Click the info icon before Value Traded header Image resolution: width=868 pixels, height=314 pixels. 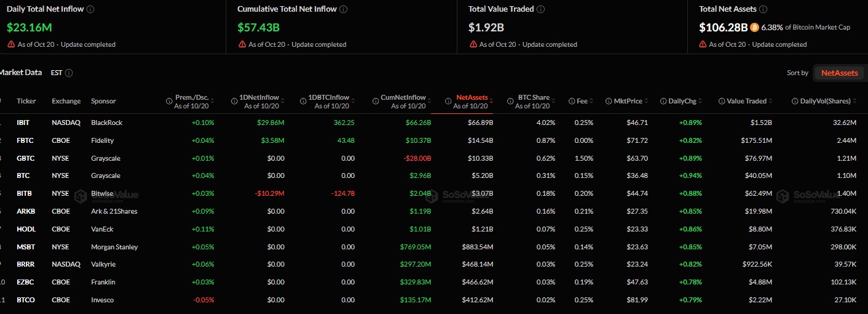pos(721,101)
